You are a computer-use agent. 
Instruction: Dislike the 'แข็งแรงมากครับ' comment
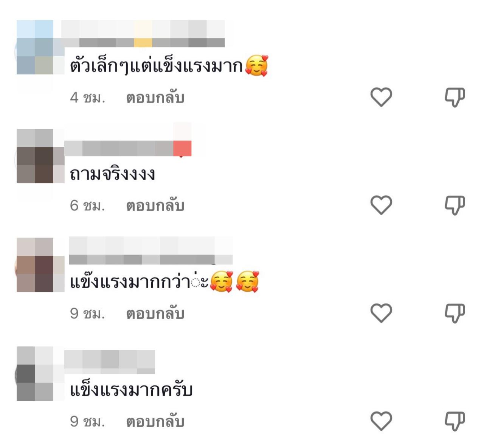point(454,421)
